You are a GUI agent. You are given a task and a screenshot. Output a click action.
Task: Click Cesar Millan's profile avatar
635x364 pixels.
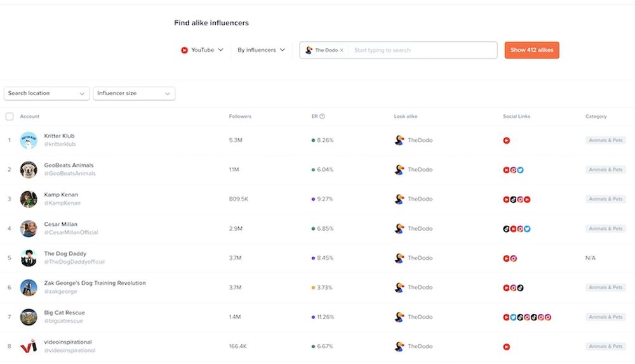coord(29,228)
